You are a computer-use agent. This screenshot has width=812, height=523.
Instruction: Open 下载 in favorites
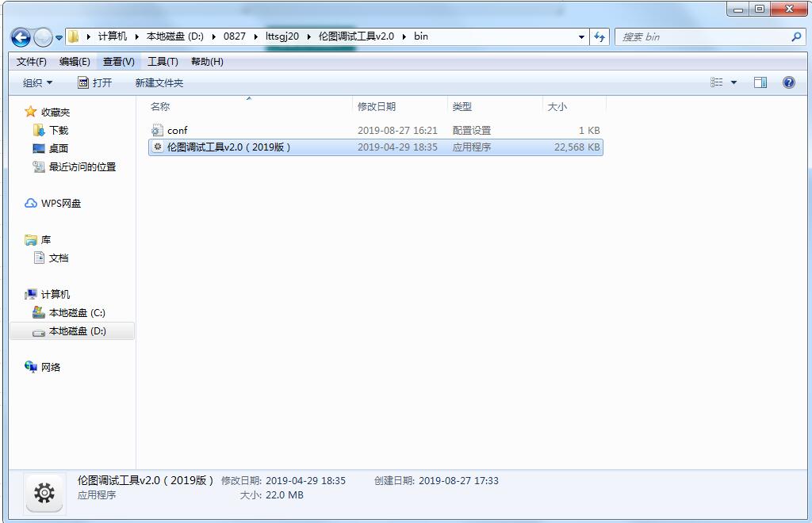[x=59, y=131]
